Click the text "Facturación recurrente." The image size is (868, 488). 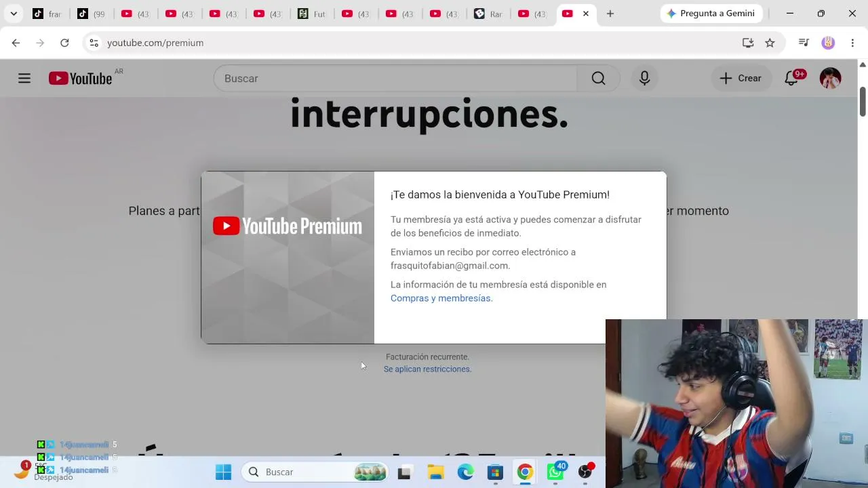pos(427,357)
